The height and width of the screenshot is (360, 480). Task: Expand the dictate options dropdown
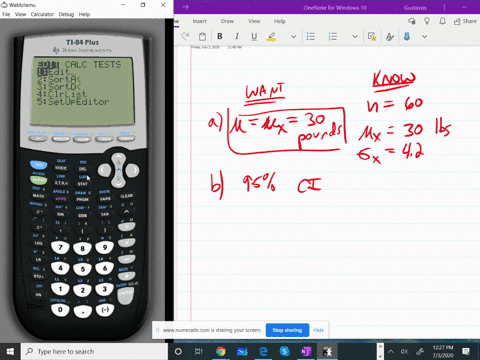click(x=424, y=37)
